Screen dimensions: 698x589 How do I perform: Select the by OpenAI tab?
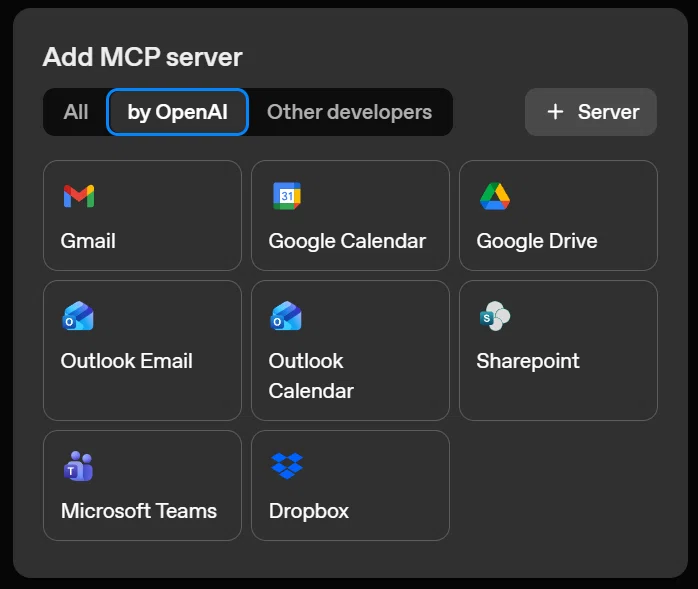point(177,112)
